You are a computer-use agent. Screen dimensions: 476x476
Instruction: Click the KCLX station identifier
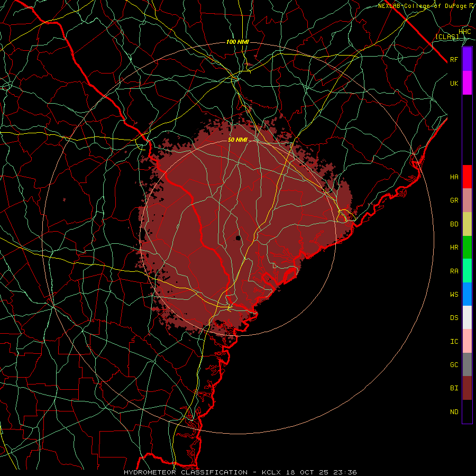pos(272,472)
